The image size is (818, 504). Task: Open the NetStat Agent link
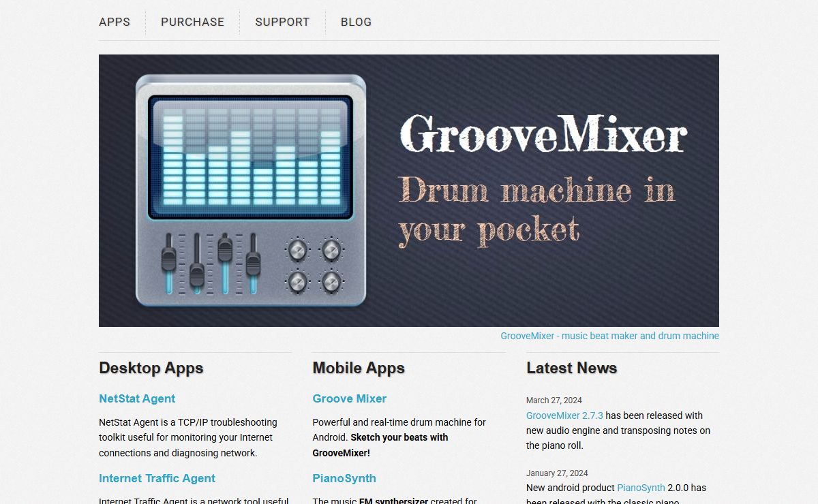coord(137,398)
